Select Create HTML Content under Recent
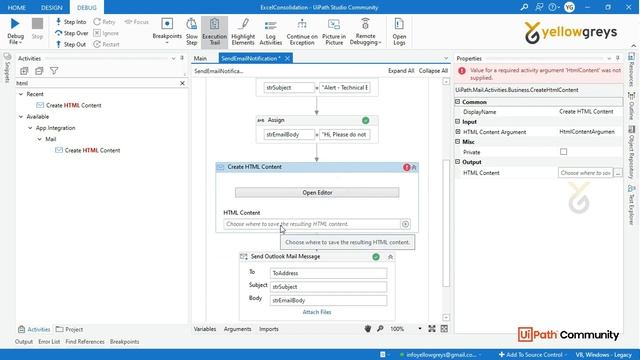Image resolution: width=640 pixels, height=360 pixels. pos(73,105)
